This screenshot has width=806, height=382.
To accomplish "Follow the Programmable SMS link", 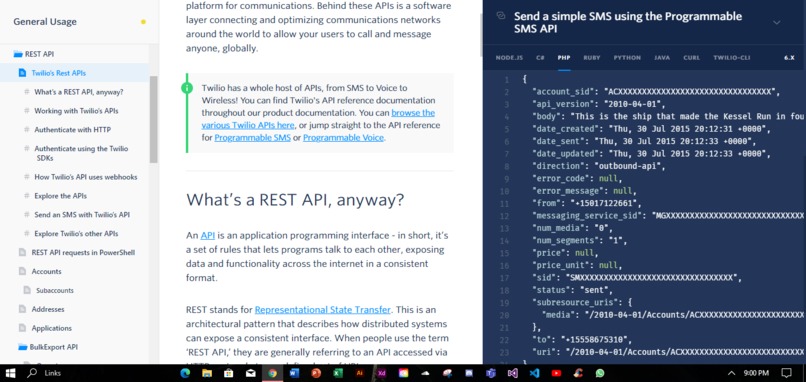I will click(x=252, y=138).
